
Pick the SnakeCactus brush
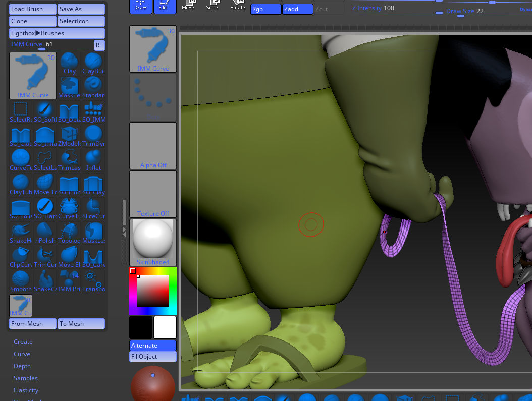coord(45,281)
